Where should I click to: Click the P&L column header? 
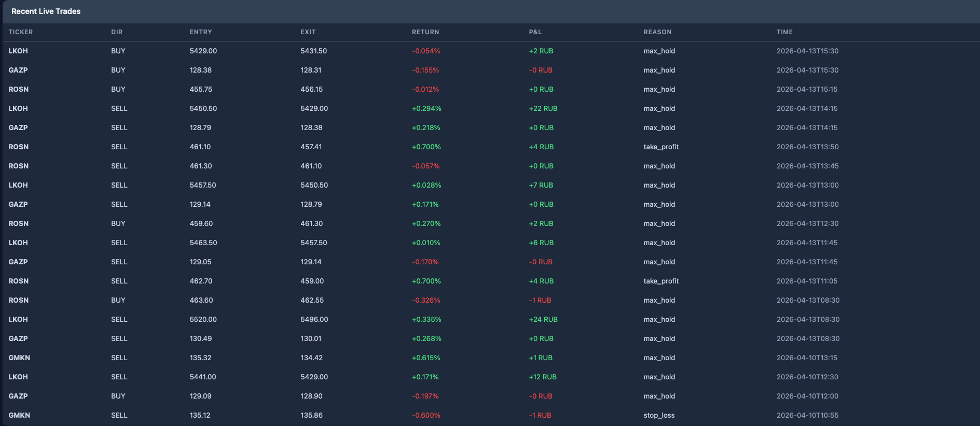[x=535, y=32]
